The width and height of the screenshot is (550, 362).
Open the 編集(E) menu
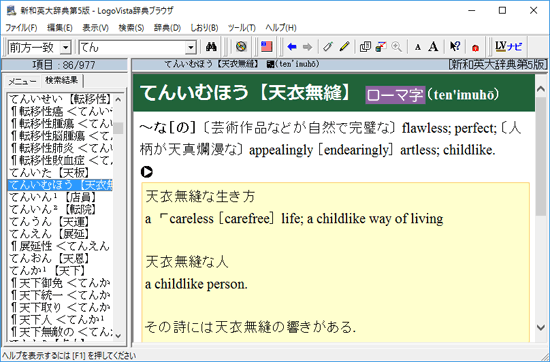pos(60,28)
